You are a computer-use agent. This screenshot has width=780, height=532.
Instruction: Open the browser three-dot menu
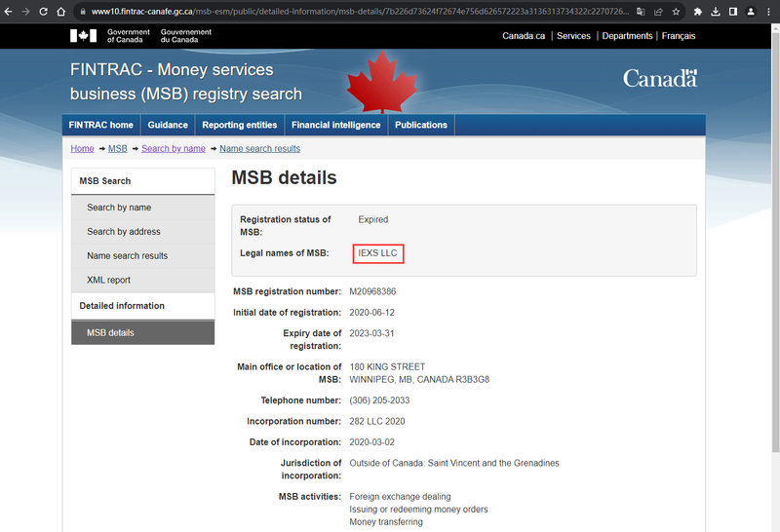(x=768, y=12)
